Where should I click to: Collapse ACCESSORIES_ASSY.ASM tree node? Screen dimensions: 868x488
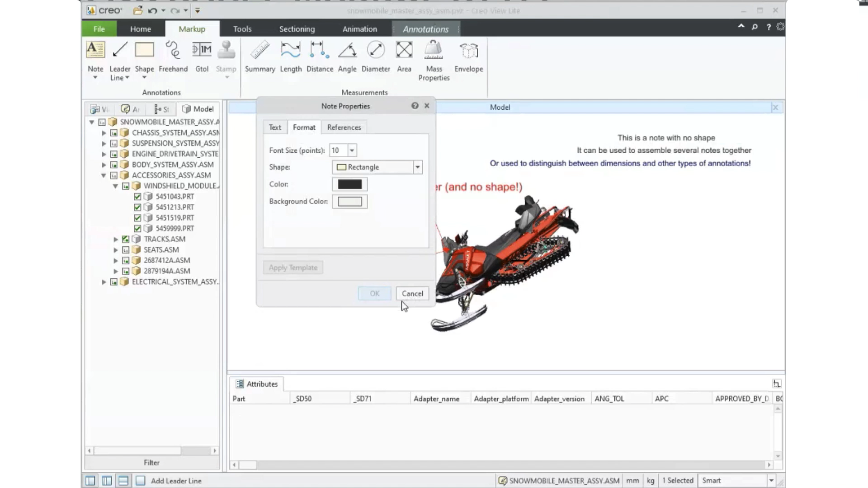pos(104,175)
